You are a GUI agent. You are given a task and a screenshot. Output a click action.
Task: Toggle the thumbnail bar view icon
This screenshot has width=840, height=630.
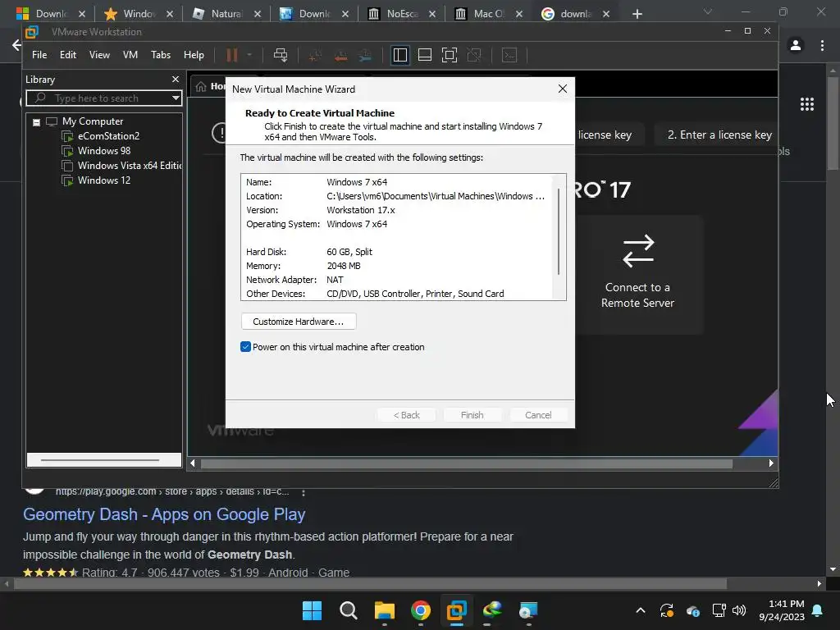425,55
